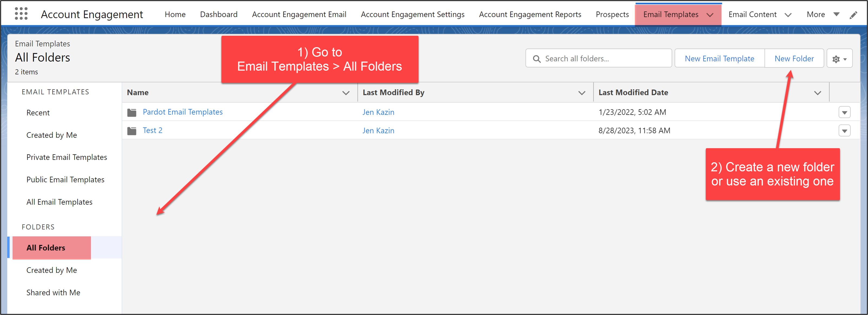This screenshot has height=315, width=868.
Task: Select Private Email Templates
Action: [x=67, y=157]
